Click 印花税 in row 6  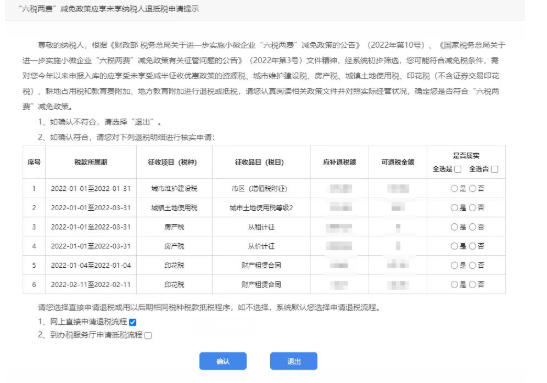[x=174, y=285]
